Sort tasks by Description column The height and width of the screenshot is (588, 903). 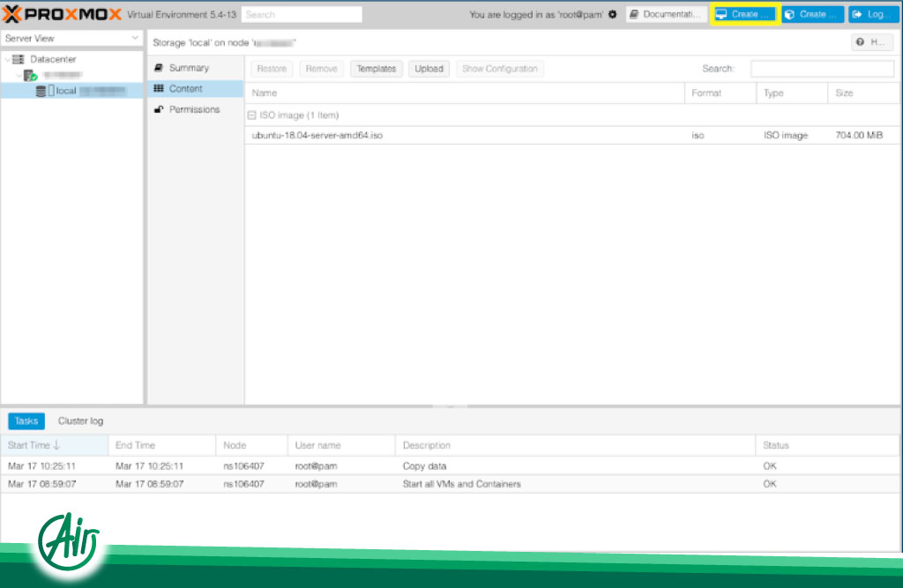575,445
